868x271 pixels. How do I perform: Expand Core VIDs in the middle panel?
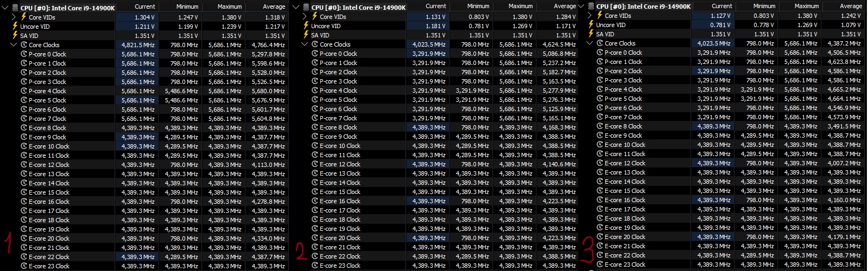click(305, 16)
